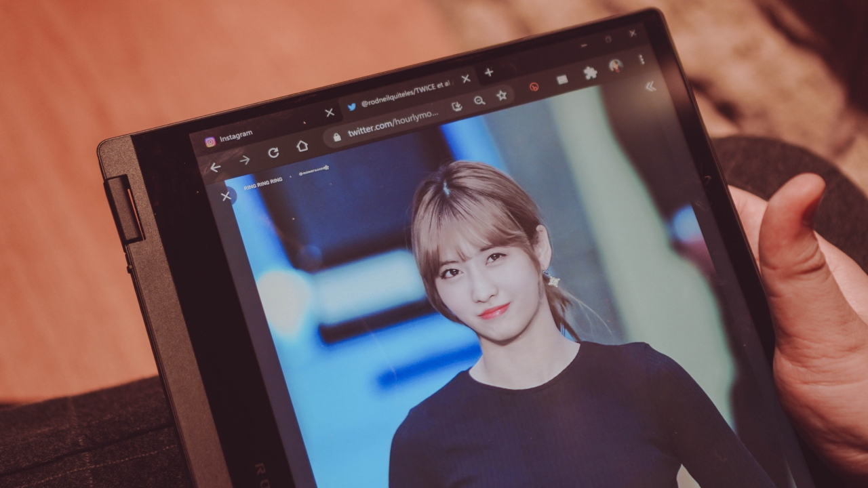This screenshot has height=488, width=868.
Task: Close the Twitter photo viewer
Action: point(226,197)
